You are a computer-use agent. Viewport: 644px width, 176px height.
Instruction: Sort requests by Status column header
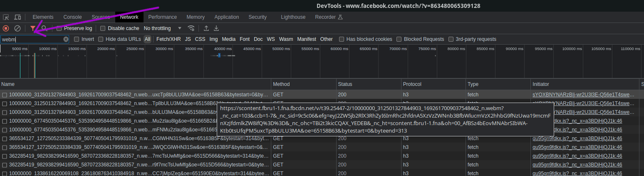click(345, 84)
